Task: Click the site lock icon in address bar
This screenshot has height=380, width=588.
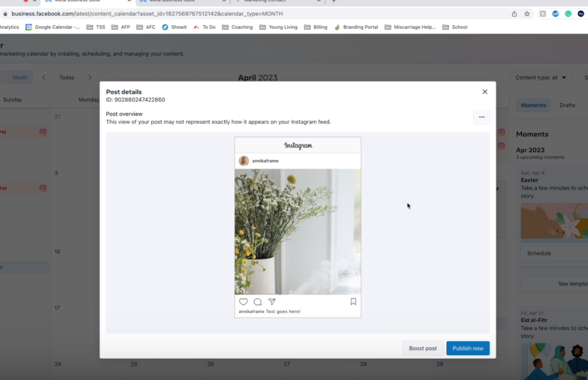Action: click(5, 14)
